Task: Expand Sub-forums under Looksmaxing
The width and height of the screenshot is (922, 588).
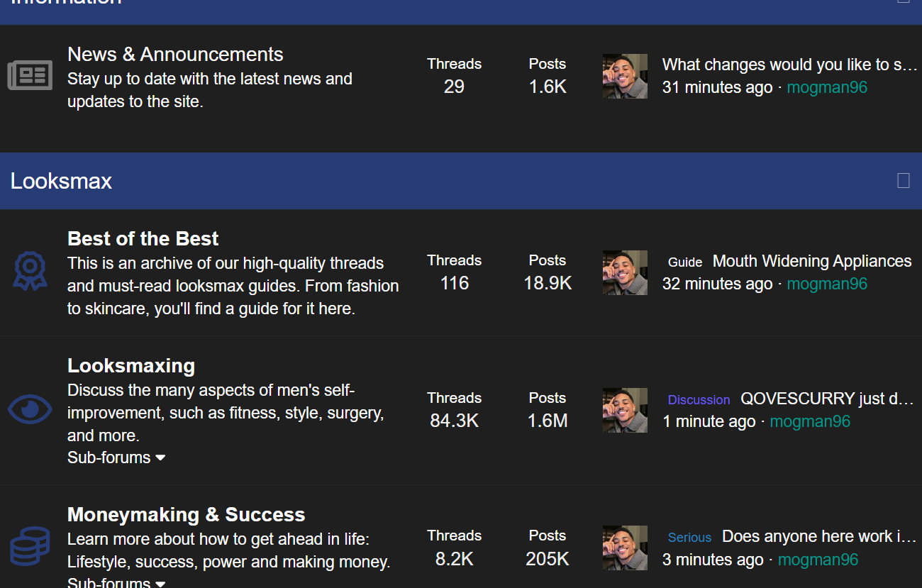Action: [116, 457]
